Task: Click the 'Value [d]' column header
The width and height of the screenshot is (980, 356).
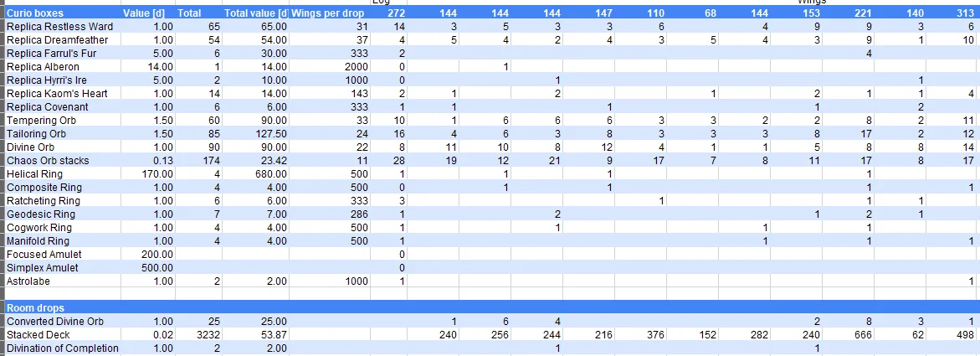Action: 148,13
